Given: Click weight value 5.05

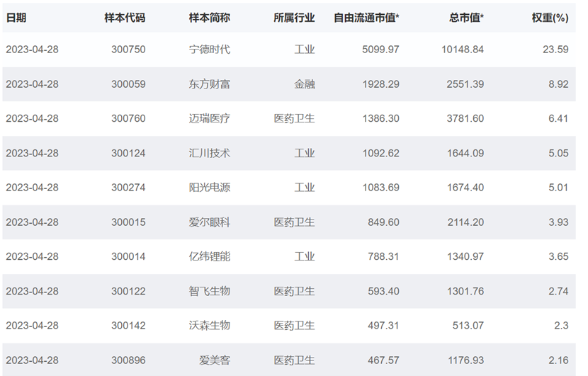Looking at the screenshot, I should 558,154.
